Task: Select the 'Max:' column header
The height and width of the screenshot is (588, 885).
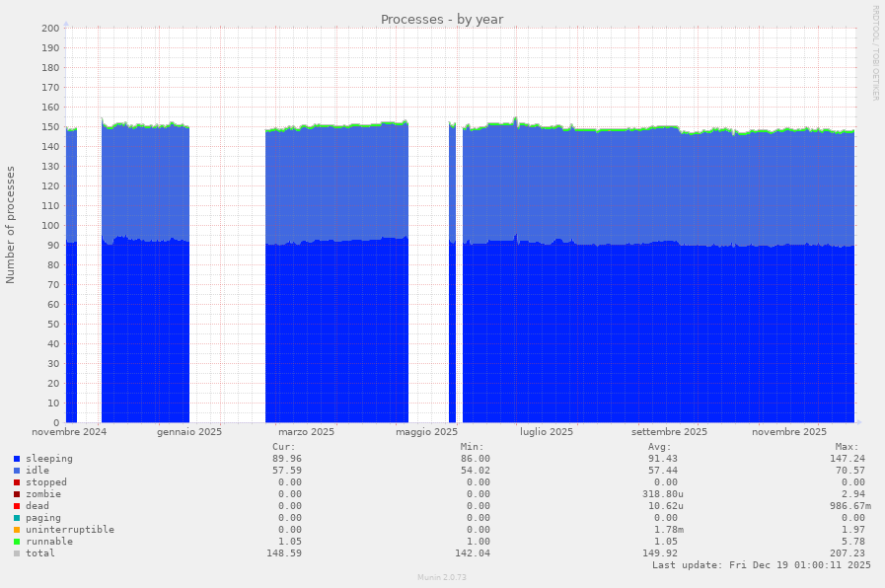Action: point(847,447)
